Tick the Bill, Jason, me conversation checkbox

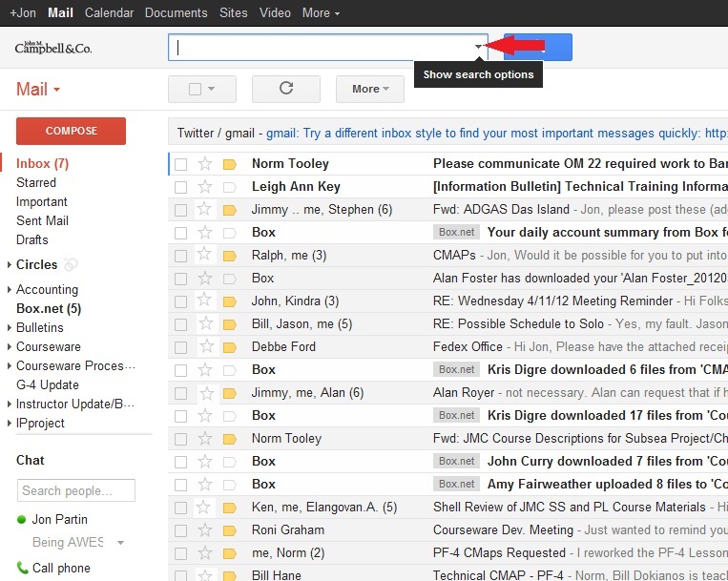180,324
